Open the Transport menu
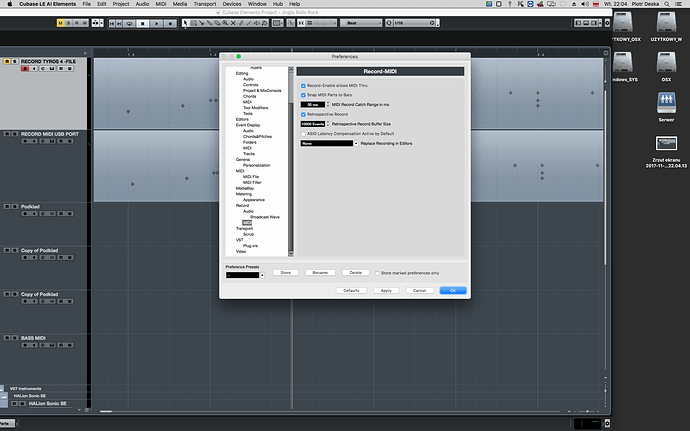 (x=205, y=4)
